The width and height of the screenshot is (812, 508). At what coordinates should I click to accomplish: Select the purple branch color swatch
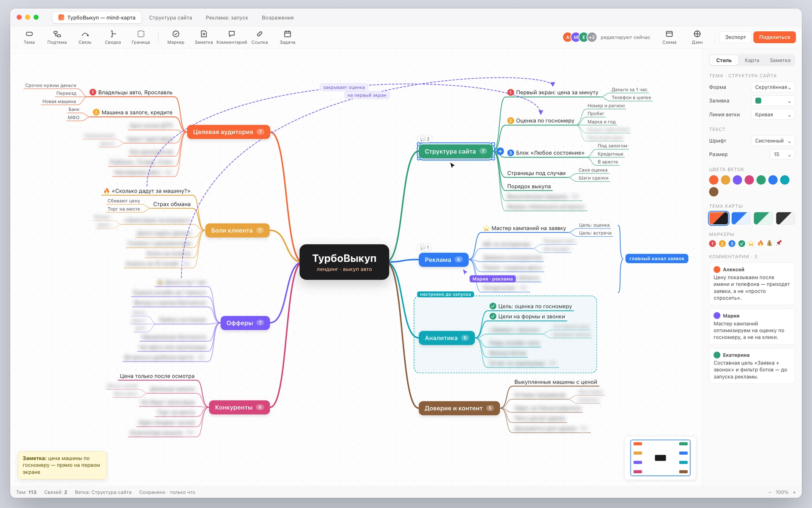[737, 180]
